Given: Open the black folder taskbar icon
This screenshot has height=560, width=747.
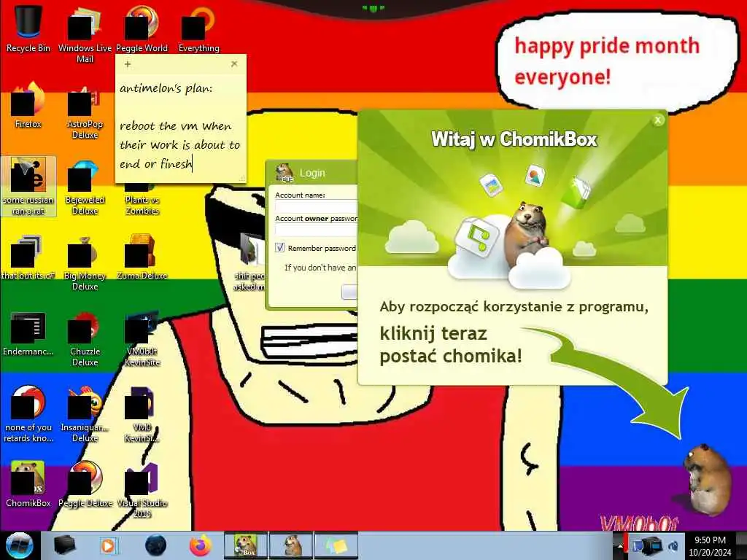Looking at the screenshot, I should 65,545.
